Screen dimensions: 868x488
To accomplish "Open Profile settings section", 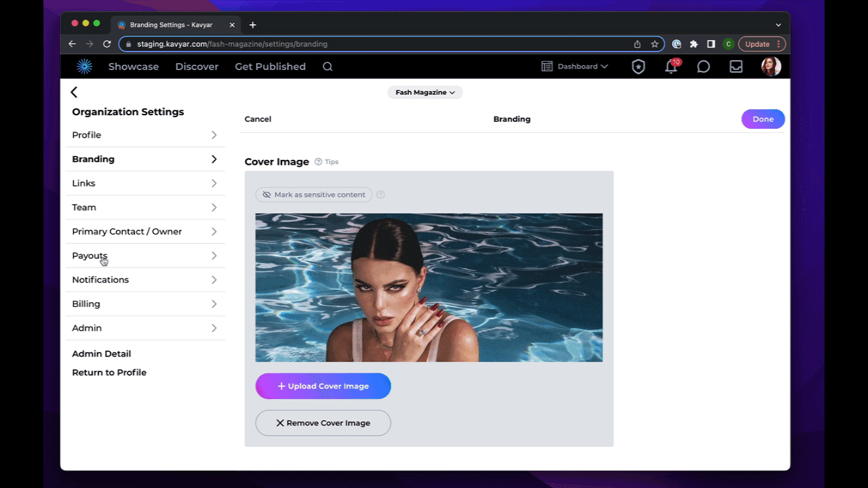I will 145,135.
